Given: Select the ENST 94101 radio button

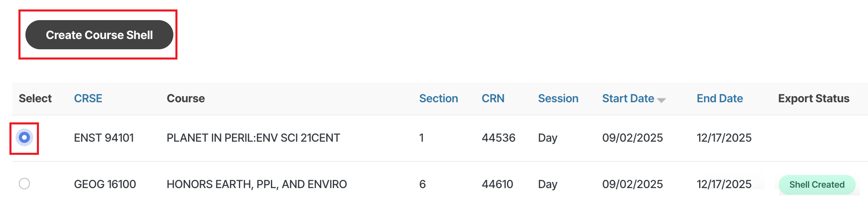Looking at the screenshot, I should tap(25, 138).
